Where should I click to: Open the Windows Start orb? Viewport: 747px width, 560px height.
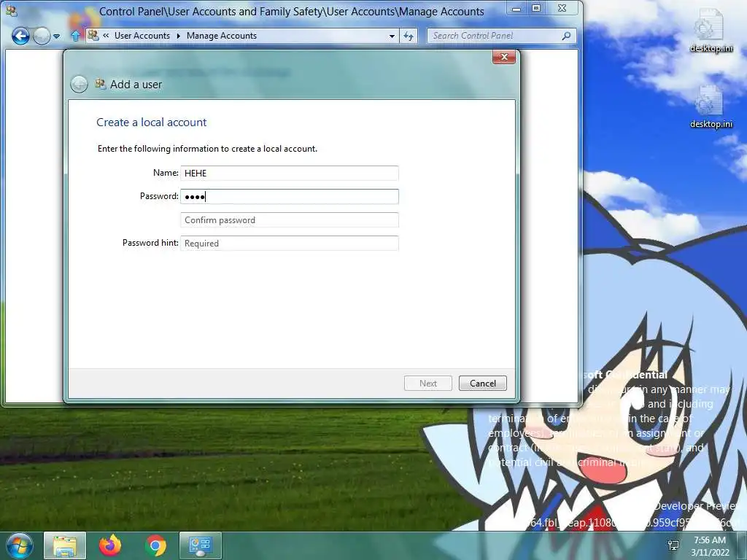pyautogui.click(x=19, y=545)
